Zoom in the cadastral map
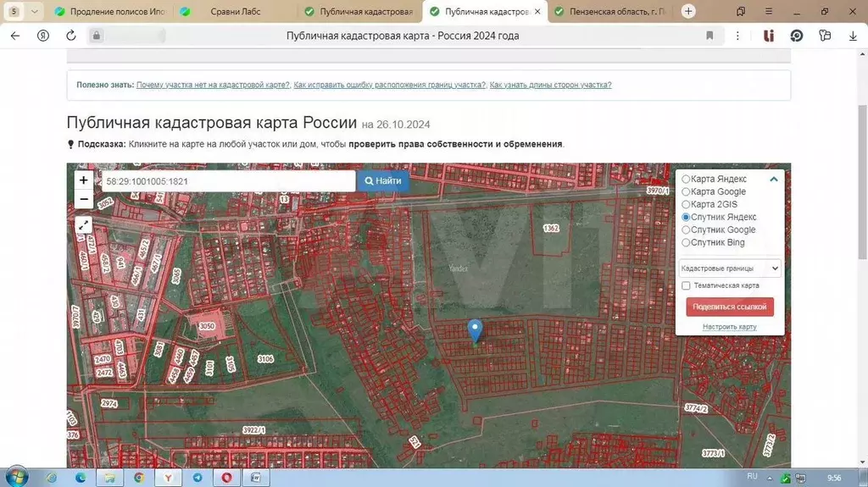Image resolution: width=868 pixels, height=487 pixels. 84,180
